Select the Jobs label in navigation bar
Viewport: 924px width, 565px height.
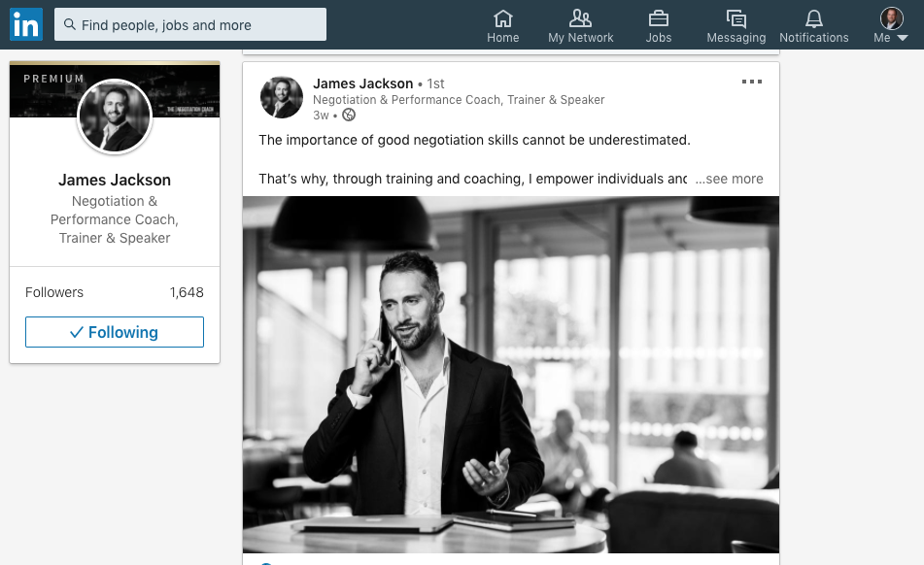click(x=658, y=38)
